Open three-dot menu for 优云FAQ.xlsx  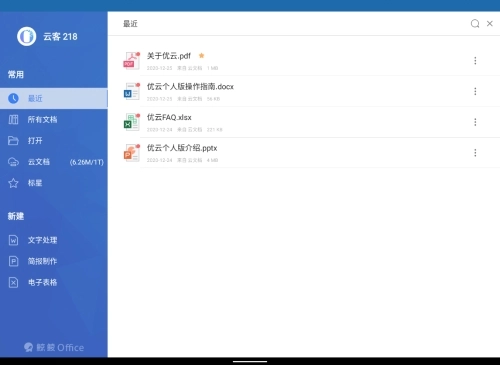click(x=475, y=122)
